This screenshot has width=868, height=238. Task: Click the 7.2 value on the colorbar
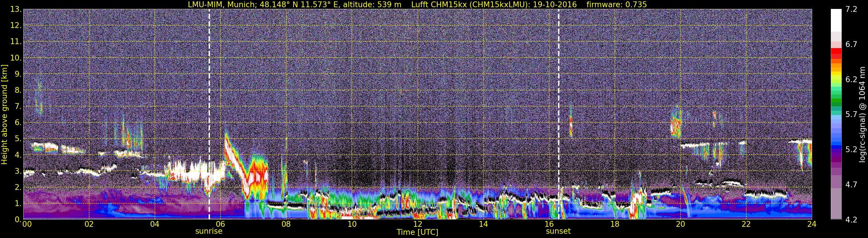click(851, 10)
